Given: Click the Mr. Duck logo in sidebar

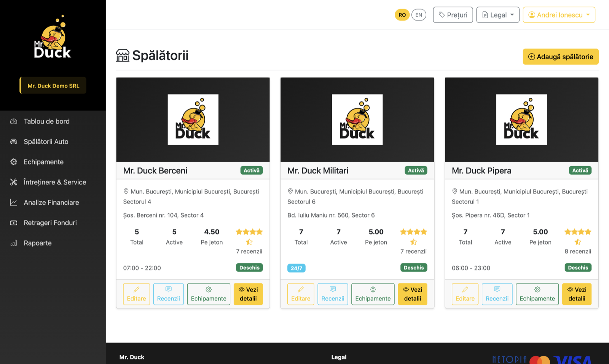Looking at the screenshot, I should [x=53, y=37].
